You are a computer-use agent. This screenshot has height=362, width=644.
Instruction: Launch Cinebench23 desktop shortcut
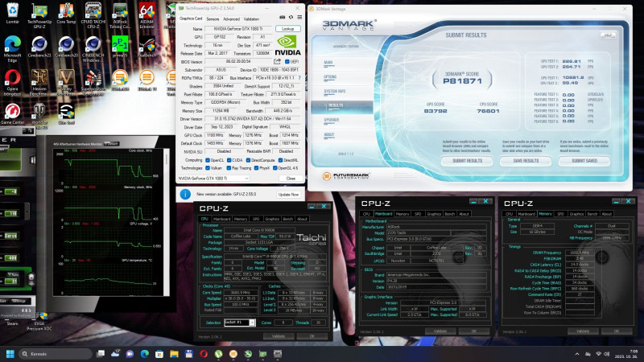[39, 47]
